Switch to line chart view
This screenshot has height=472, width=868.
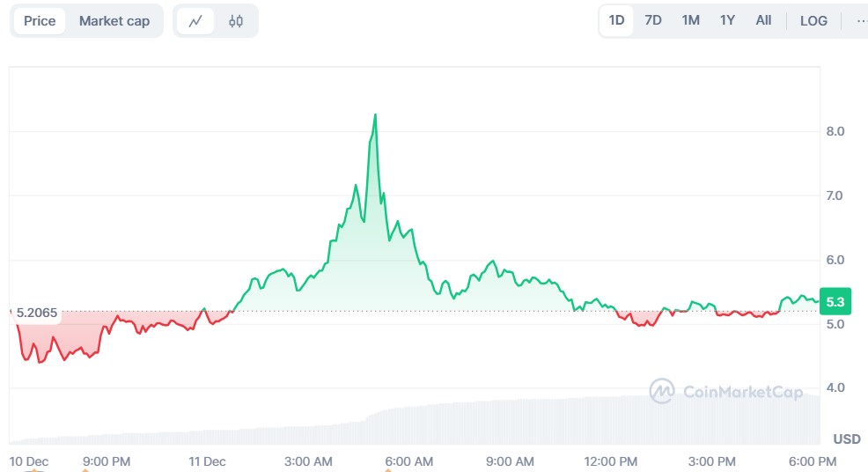click(x=195, y=21)
